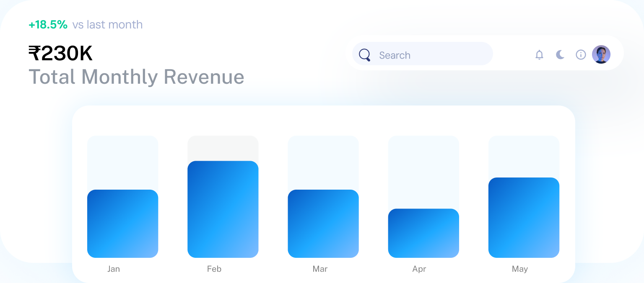Click the Feb axis label
The height and width of the screenshot is (283, 644).
pos(214,269)
